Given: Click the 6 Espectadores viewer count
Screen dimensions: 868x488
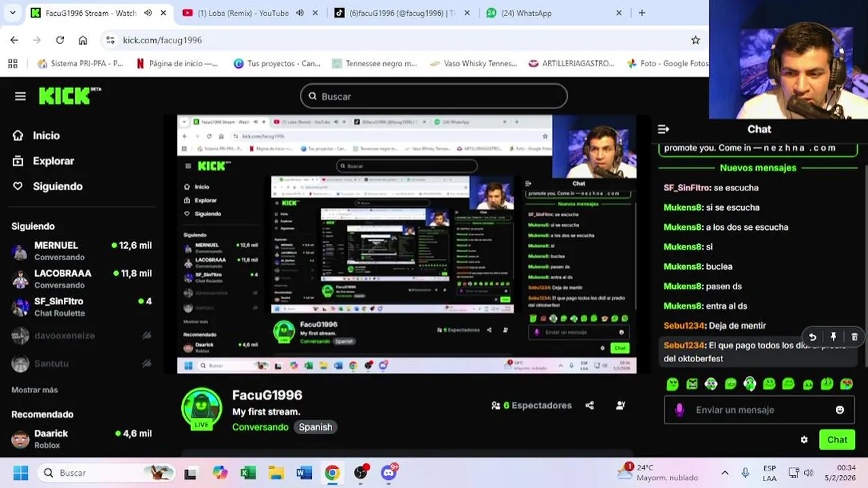Looking at the screenshot, I should [x=532, y=405].
